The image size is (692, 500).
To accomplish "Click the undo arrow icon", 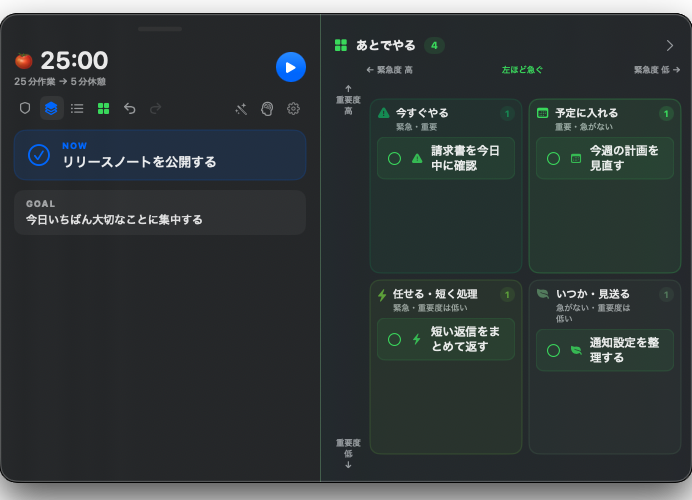I will 129,108.
